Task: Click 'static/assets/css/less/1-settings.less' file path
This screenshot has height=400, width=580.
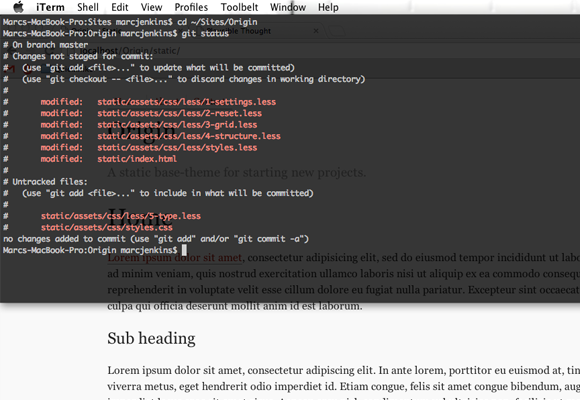Action: click(187, 102)
